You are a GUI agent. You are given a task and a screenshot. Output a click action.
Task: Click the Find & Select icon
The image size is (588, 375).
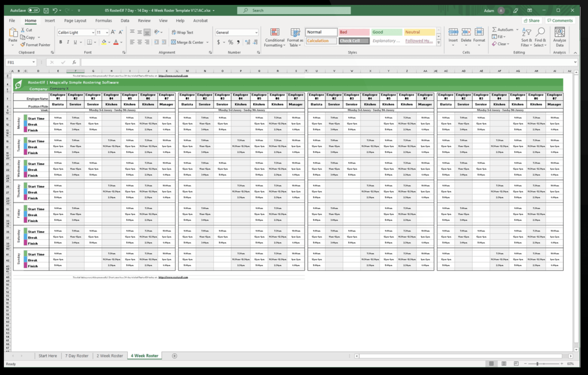pyautogui.click(x=541, y=37)
